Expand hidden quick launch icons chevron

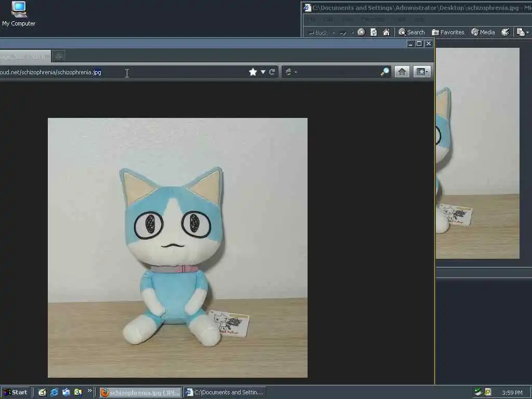[x=89, y=391]
